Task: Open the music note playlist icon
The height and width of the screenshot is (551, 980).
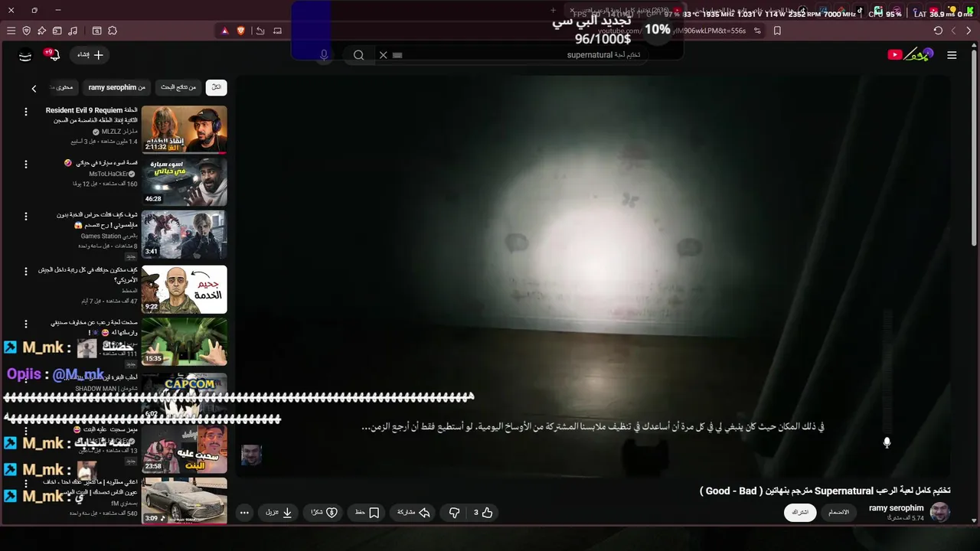Action: [x=73, y=31]
